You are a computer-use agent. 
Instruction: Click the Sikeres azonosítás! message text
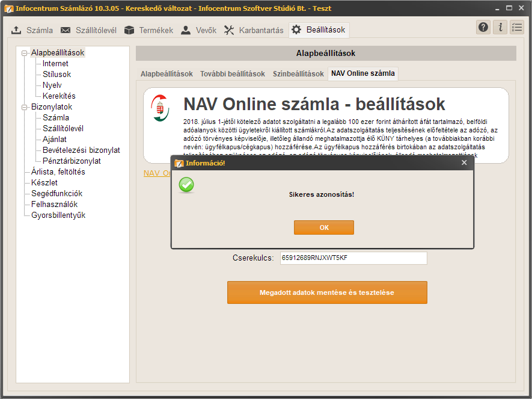coord(321,194)
